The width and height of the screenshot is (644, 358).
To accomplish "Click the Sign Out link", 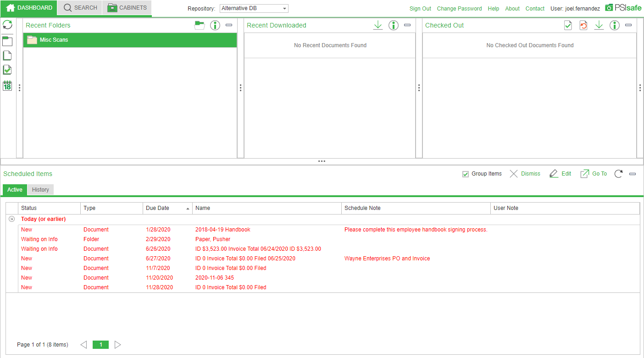I will point(420,8).
